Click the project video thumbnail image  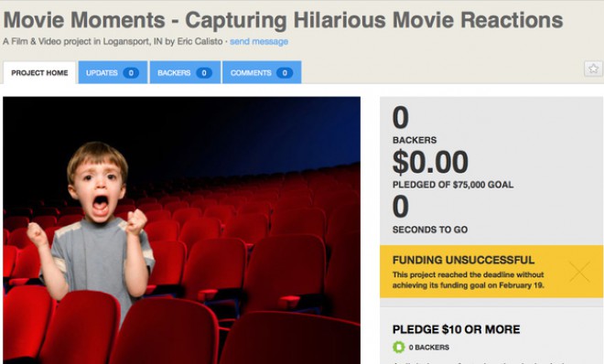[x=182, y=230]
